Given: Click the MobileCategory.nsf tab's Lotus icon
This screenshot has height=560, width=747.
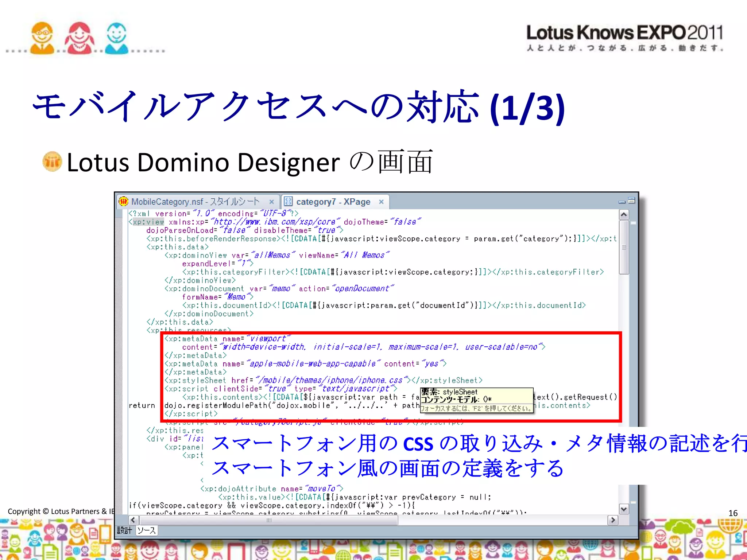Looking at the screenshot, I should tap(124, 202).
